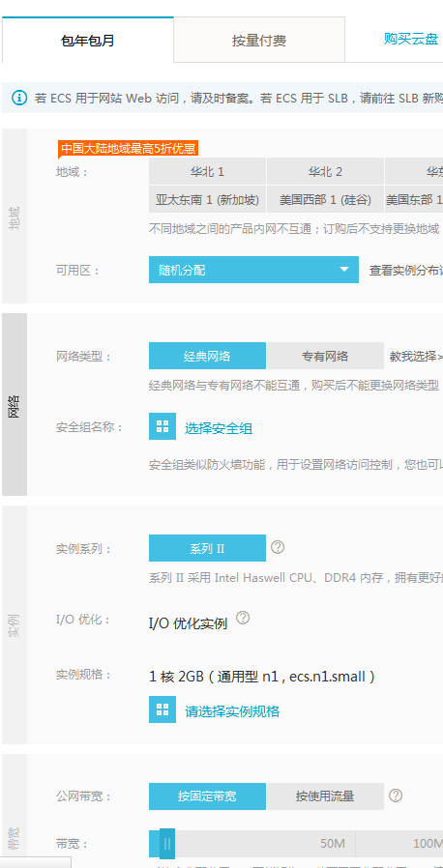Click the 1 核 2GB instance spec text
Image resolution: width=443 pixels, height=868 pixels.
(x=262, y=677)
